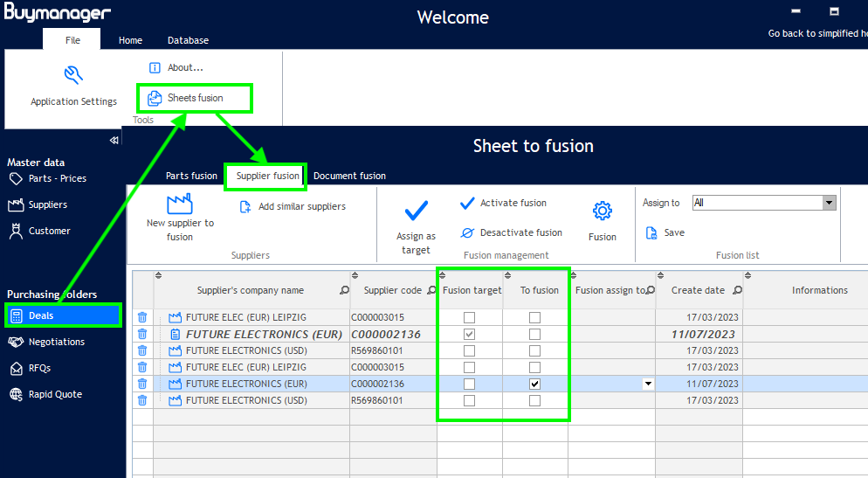Click the Assign as target checkmark icon
The width and height of the screenshot is (868, 478).
(417, 211)
